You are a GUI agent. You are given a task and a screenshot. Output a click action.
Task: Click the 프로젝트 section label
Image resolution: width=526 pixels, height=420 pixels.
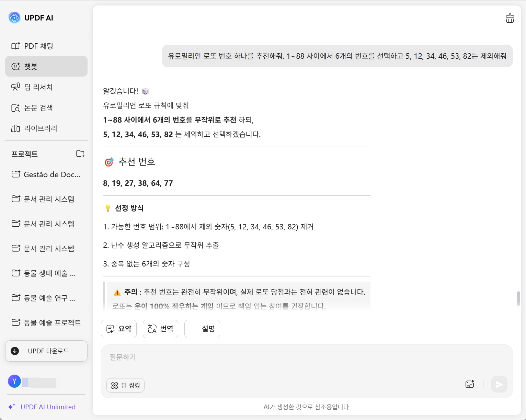24,154
